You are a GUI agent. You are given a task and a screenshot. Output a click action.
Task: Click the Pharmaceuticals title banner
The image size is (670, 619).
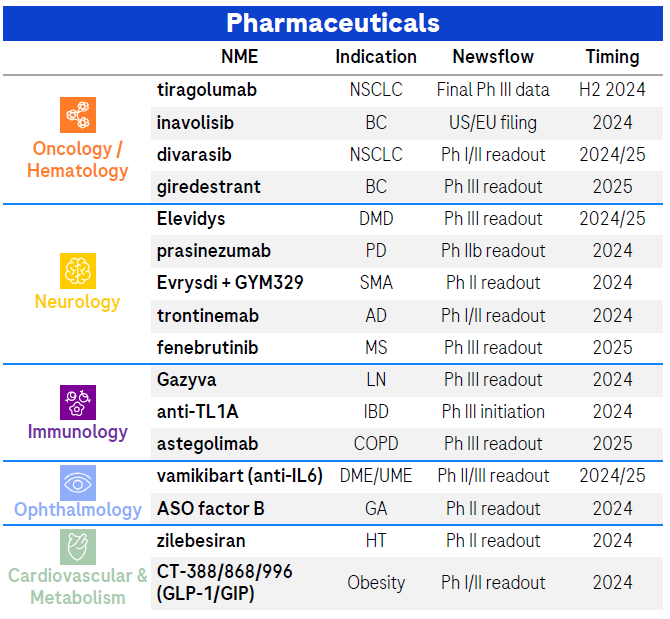333,22
